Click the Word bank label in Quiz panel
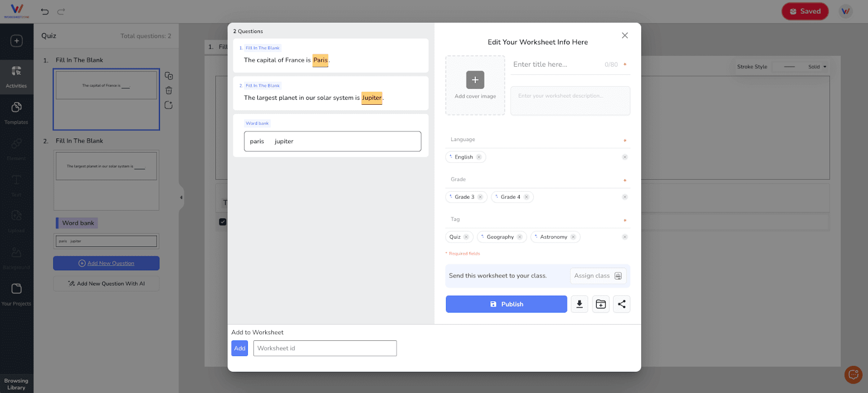Viewport: 868px width, 393px height. tap(78, 223)
